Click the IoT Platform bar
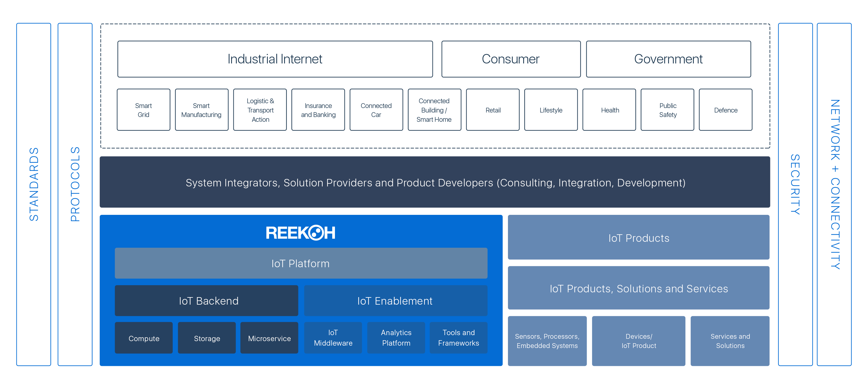 (301, 263)
